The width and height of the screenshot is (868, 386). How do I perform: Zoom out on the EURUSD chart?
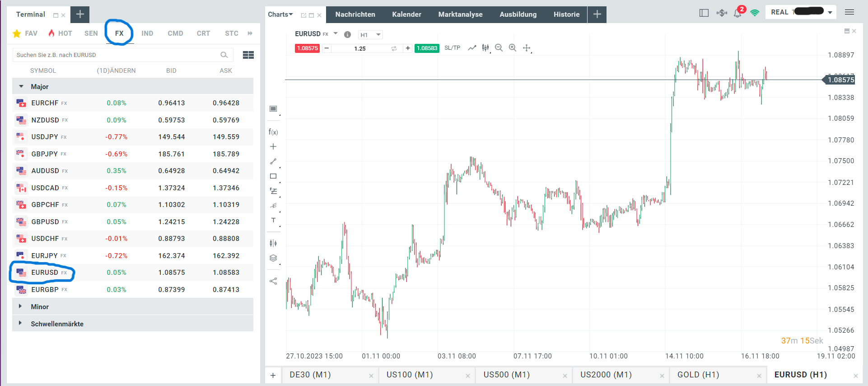click(499, 48)
